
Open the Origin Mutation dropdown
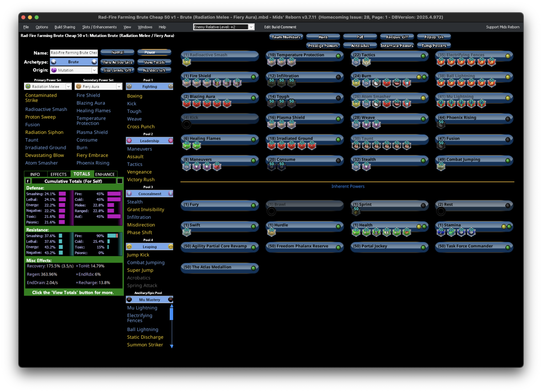94,70
